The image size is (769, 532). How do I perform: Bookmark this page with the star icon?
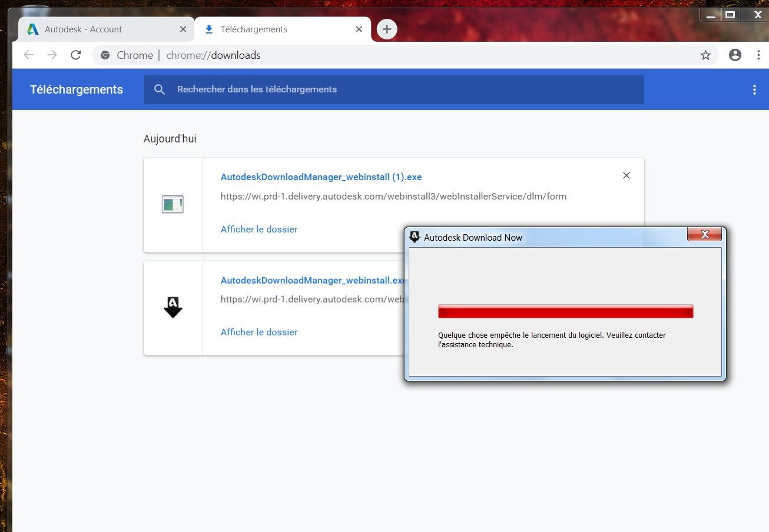point(705,55)
